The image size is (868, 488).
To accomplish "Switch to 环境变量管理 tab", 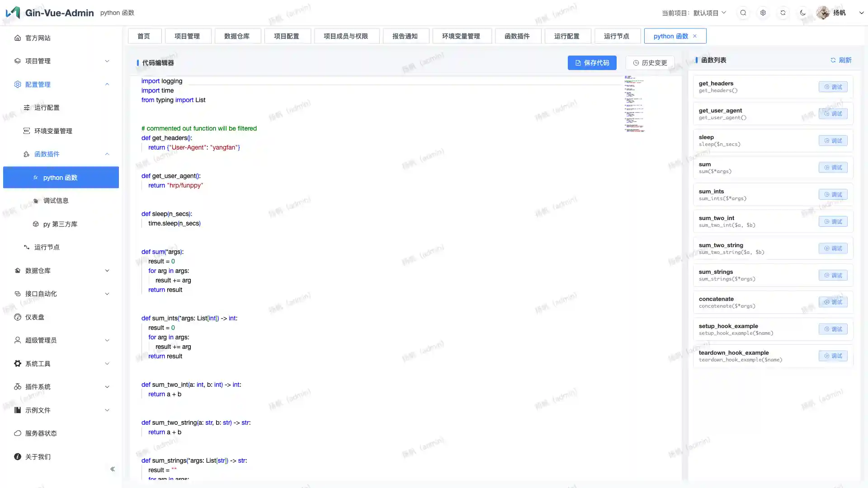I will click(461, 36).
